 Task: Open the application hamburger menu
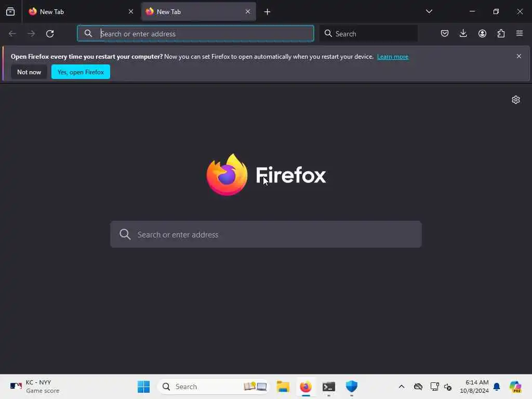[520, 33]
